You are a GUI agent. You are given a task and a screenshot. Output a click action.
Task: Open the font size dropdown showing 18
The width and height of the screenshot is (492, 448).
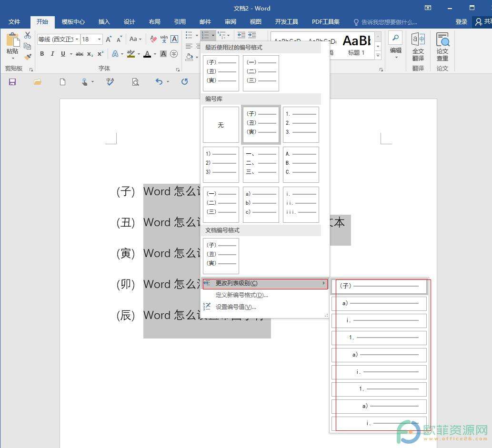(x=100, y=39)
